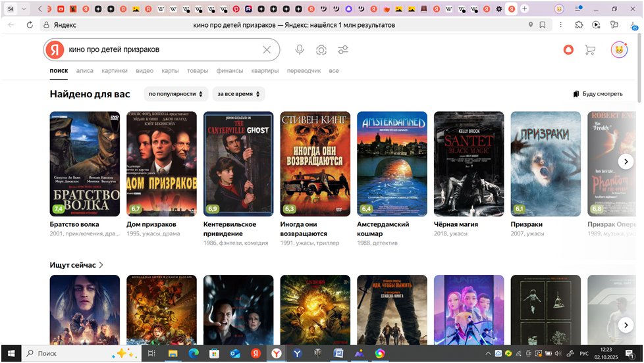Open the 'за все время' period dropdown
644x363 pixels.
coord(238,94)
